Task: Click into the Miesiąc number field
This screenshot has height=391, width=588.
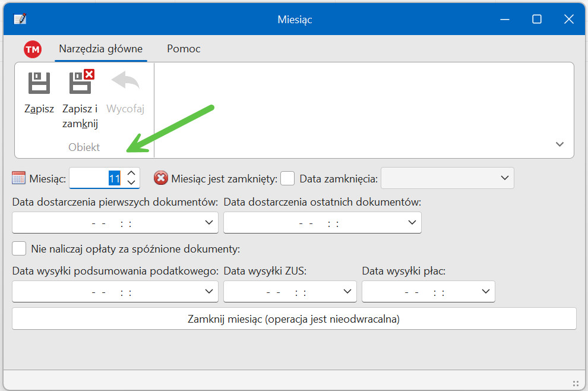Action: tap(95, 178)
